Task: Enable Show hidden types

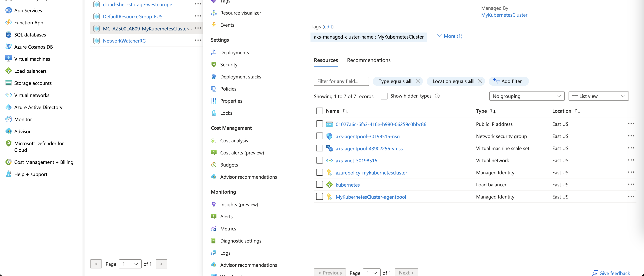Action: (x=384, y=96)
